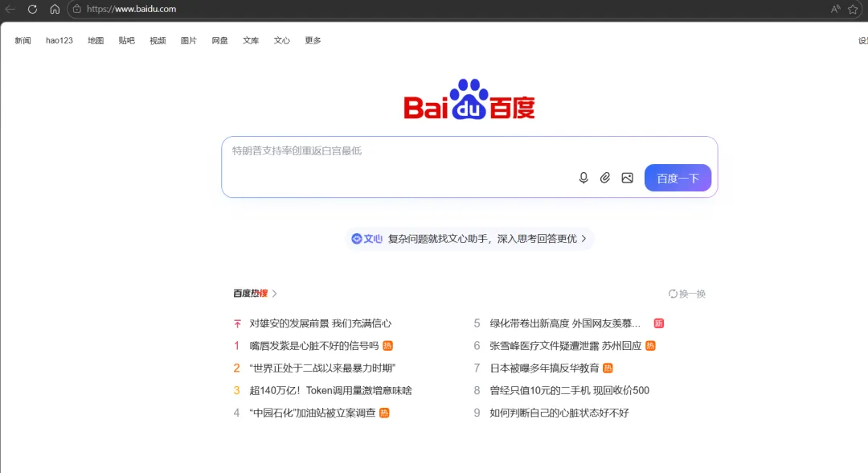Click 热 badge next to 日本被曝 item
The image size is (868, 473).
click(x=608, y=368)
